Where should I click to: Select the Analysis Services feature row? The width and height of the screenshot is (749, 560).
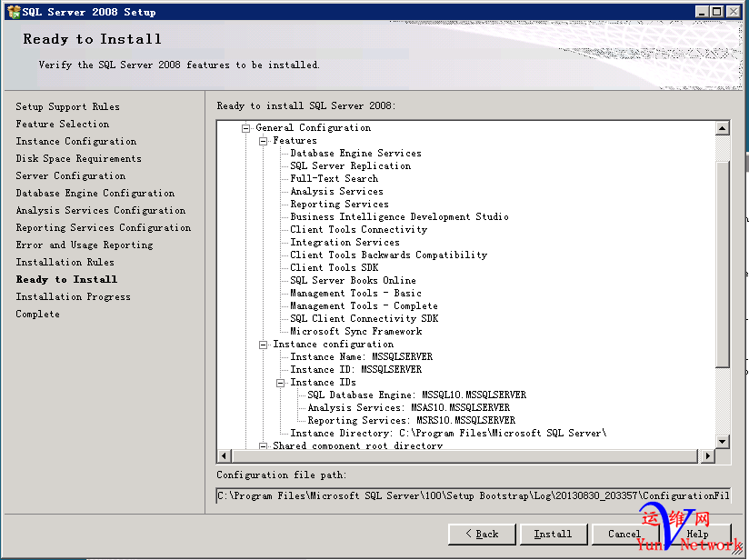tap(336, 191)
